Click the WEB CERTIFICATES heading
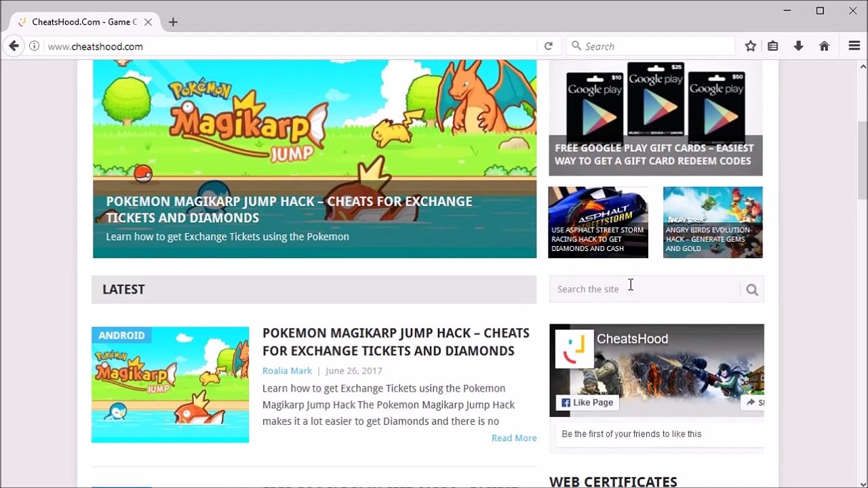The image size is (868, 488). point(613,482)
